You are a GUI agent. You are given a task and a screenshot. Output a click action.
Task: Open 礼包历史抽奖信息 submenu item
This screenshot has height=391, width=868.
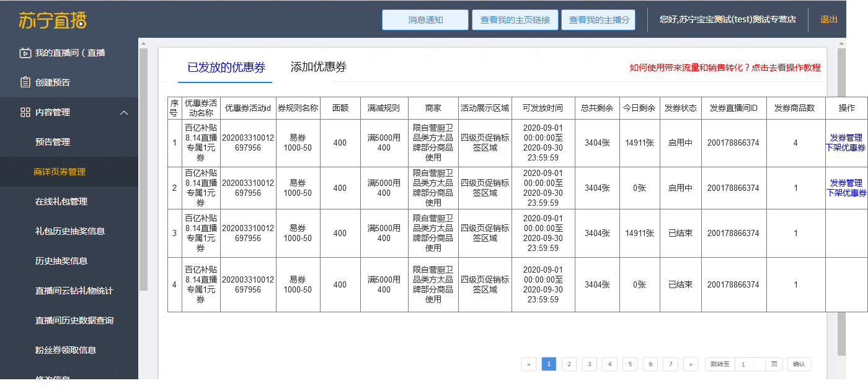69,231
